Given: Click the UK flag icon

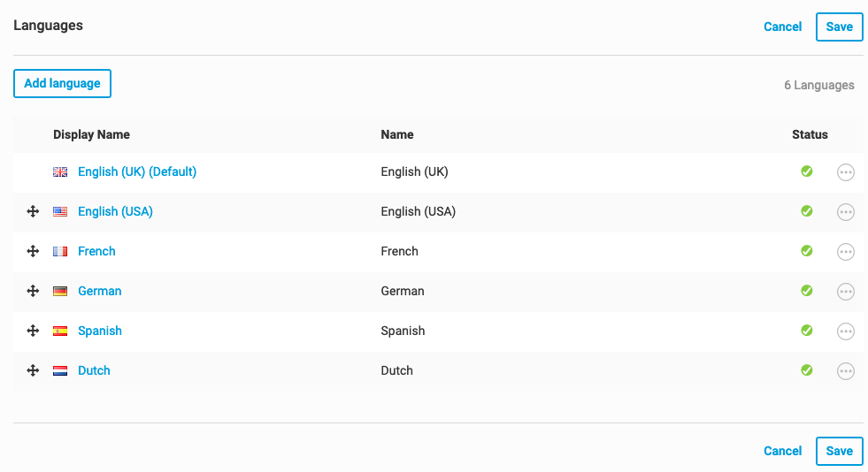Looking at the screenshot, I should point(60,172).
